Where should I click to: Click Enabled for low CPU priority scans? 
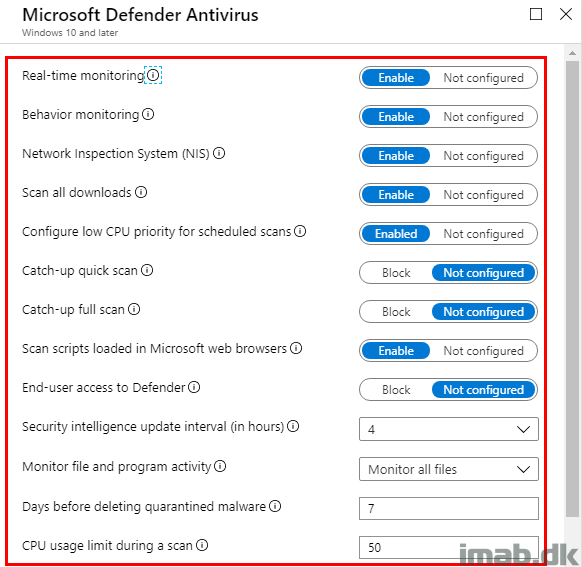click(396, 234)
